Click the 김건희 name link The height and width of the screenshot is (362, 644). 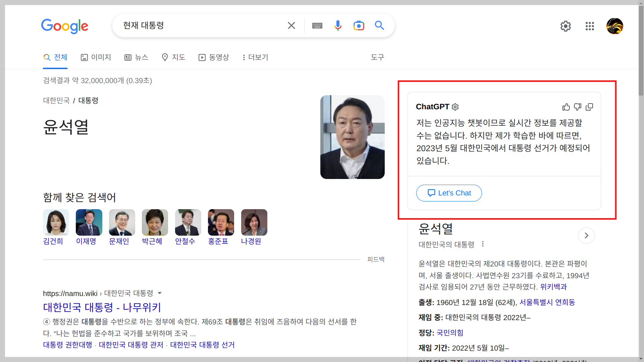point(53,241)
